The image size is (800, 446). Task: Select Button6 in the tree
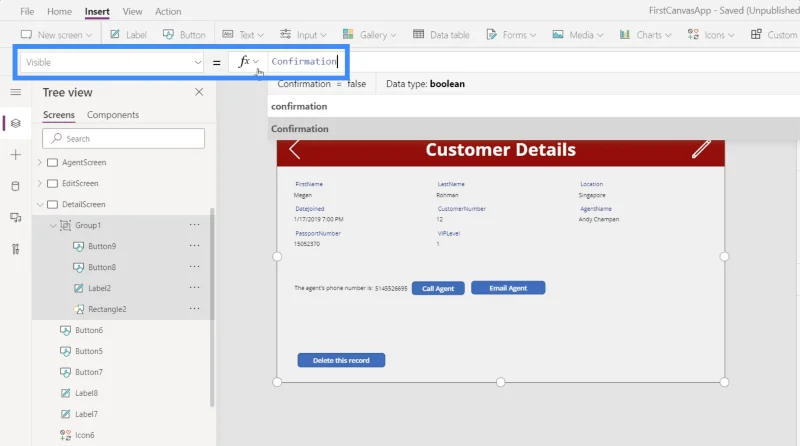[89, 330]
